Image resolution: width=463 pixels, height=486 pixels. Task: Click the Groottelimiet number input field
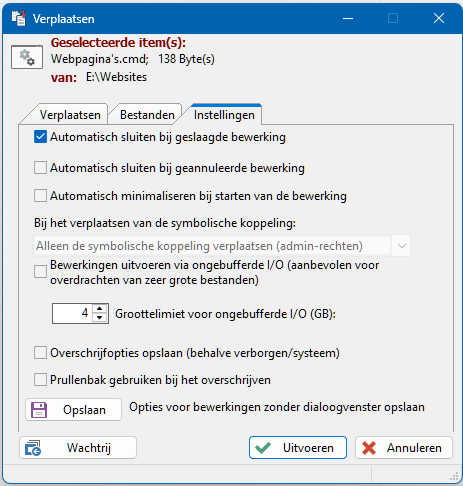tap(72, 313)
